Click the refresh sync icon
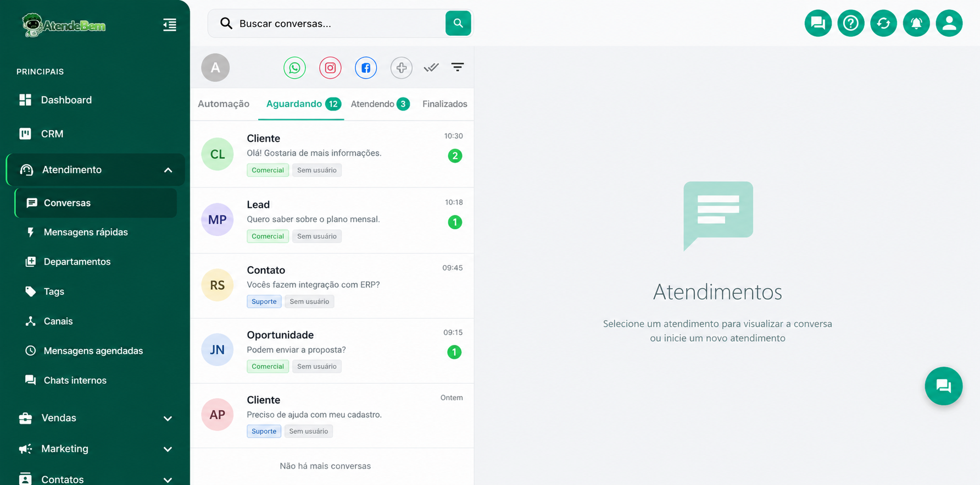The height and width of the screenshot is (485, 980). (884, 23)
